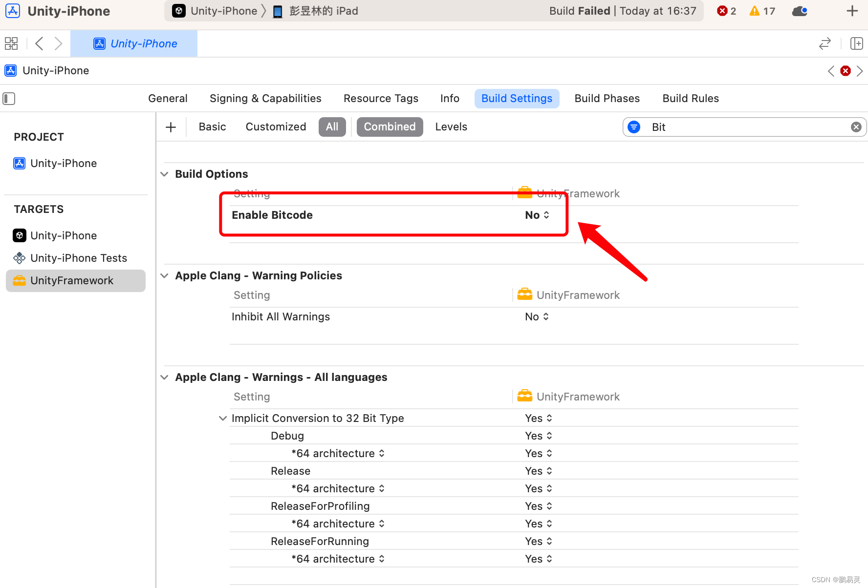Select the Inhibit All Warnings row
868x588 pixels.
coord(514,317)
